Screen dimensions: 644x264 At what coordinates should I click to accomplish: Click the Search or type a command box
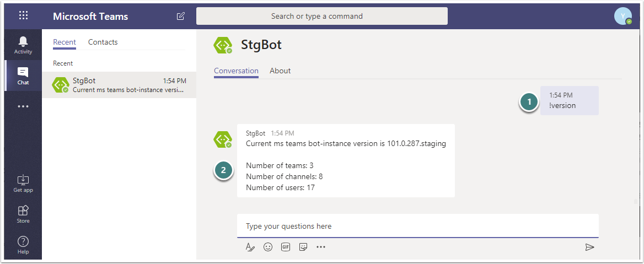(x=321, y=16)
